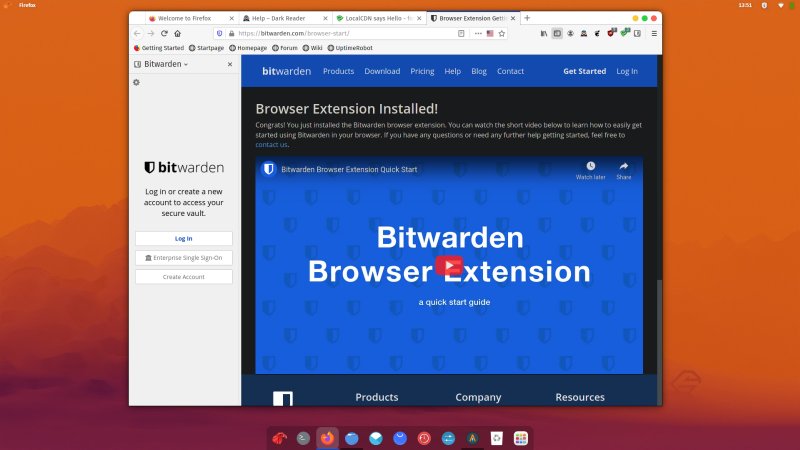Click the tracking protection shield in address bar
Image resolution: width=800 pixels, height=450 pixels.
pos(219,33)
